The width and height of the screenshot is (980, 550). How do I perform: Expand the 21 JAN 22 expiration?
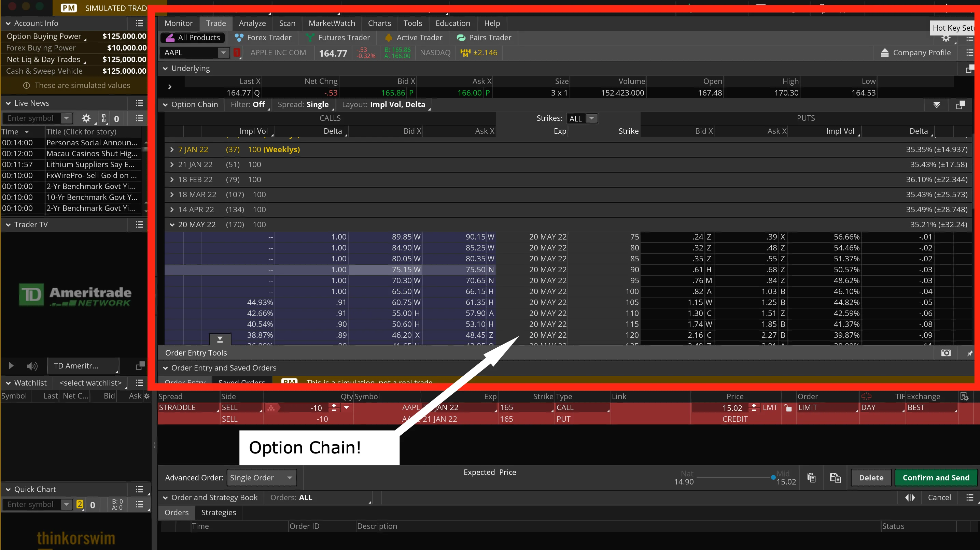tap(172, 164)
